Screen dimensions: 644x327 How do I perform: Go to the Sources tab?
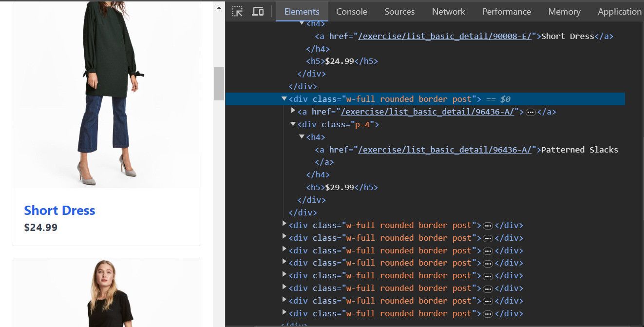(399, 11)
